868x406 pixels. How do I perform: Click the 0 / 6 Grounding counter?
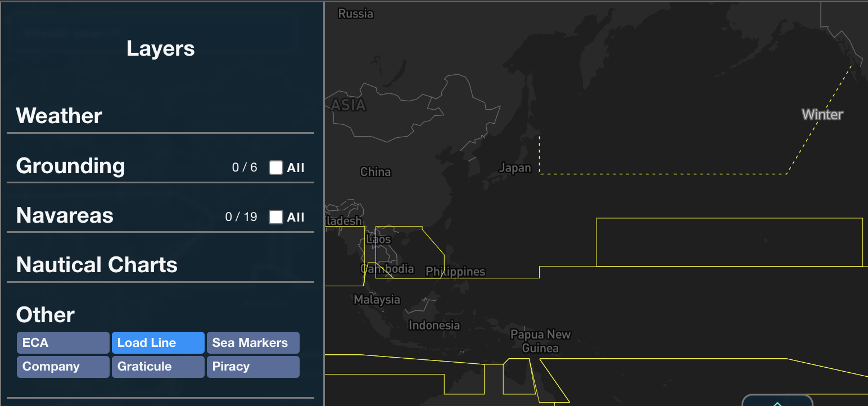(x=245, y=167)
